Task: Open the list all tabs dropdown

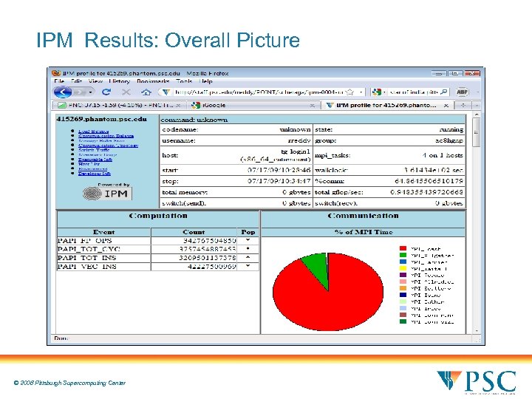Action: pos(477,106)
